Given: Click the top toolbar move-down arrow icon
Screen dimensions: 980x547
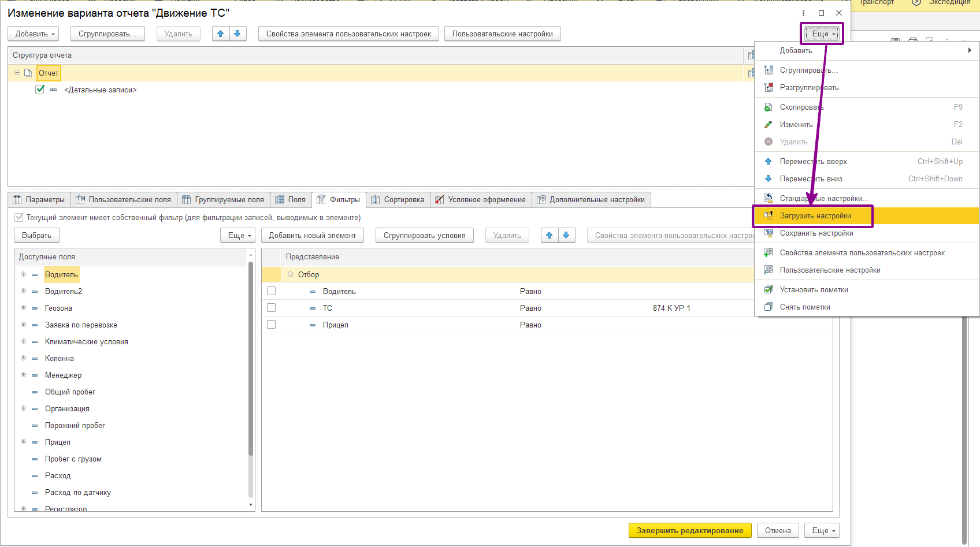Looking at the screenshot, I should [x=237, y=34].
